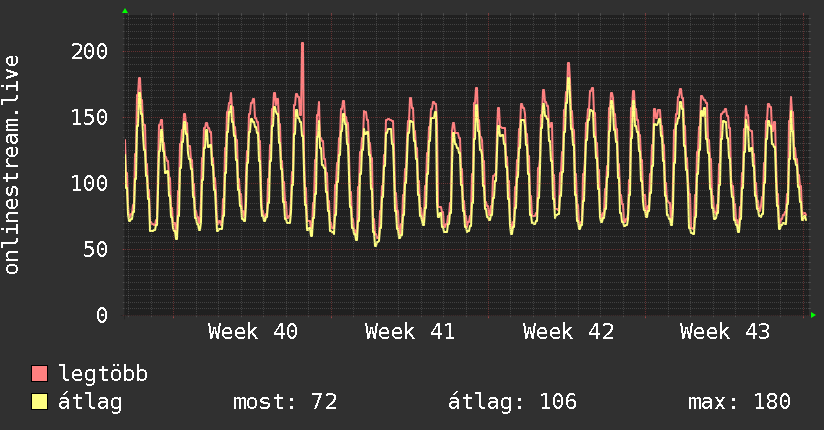
Task: Click the 'most: 72' current value
Action: 285,402
